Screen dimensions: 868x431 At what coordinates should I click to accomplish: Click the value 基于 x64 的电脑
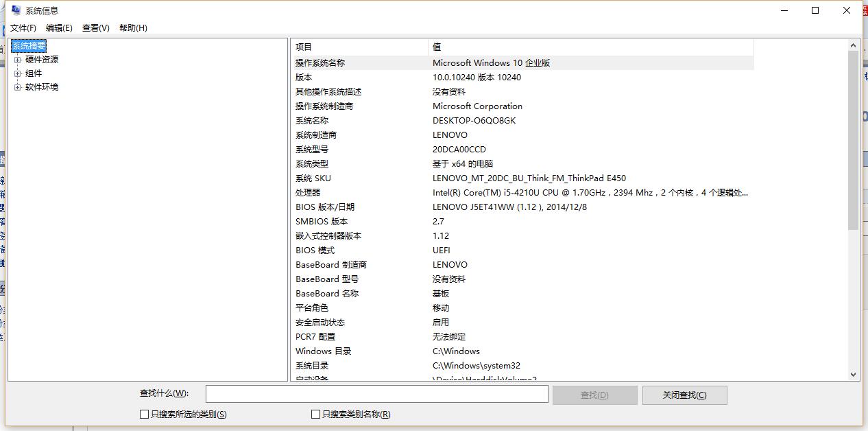pos(463,164)
